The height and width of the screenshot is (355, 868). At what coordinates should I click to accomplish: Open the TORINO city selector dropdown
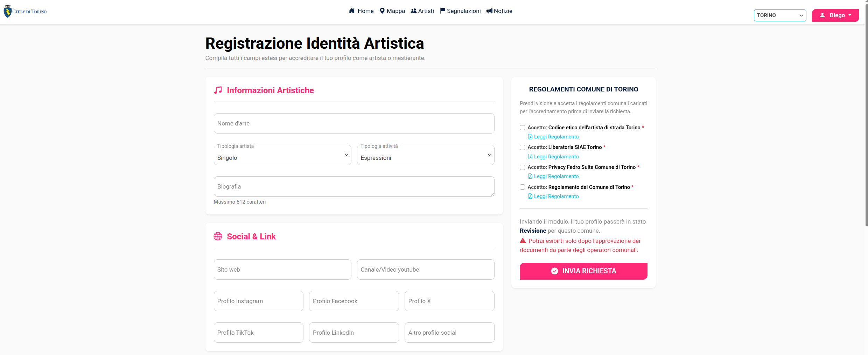click(x=780, y=15)
